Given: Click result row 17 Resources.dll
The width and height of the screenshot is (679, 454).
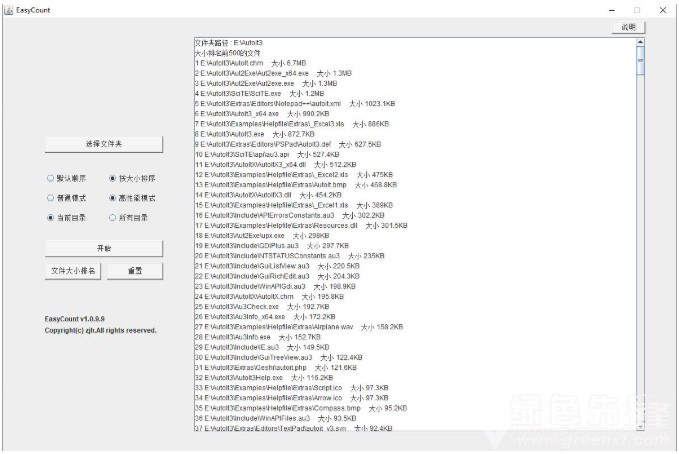Looking at the screenshot, I should [x=301, y=225].
